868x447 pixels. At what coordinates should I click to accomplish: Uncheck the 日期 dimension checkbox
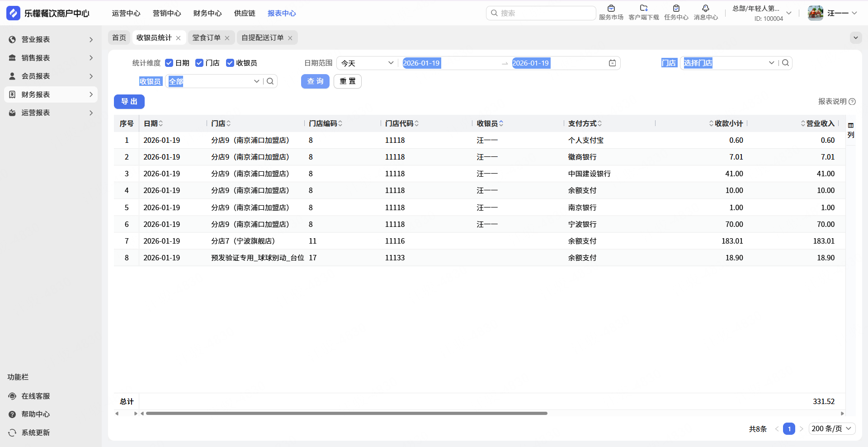[x=169, y=63]
